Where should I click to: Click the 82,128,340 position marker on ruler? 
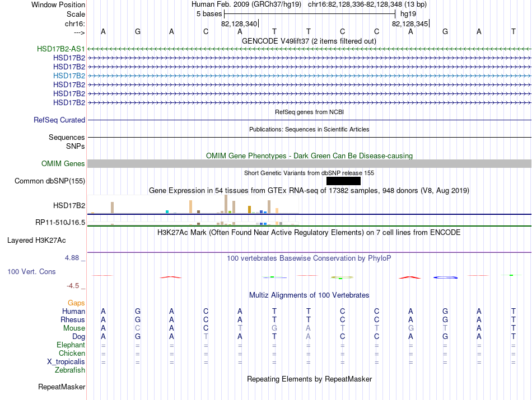[x=240, y=23]
